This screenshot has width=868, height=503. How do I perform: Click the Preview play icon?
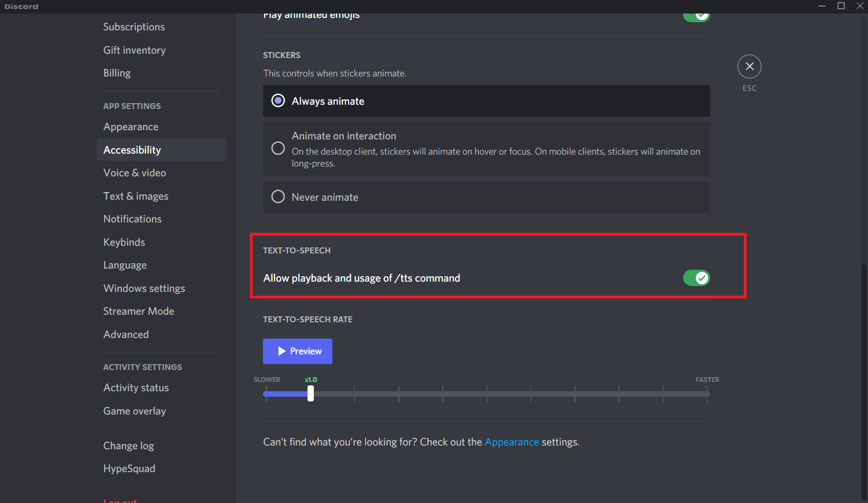point(282,351)
